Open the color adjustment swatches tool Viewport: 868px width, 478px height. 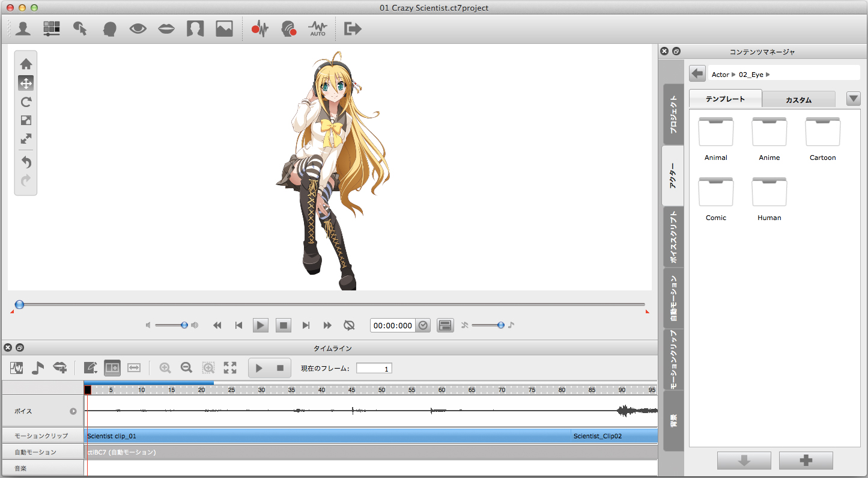tap(52, 28)
